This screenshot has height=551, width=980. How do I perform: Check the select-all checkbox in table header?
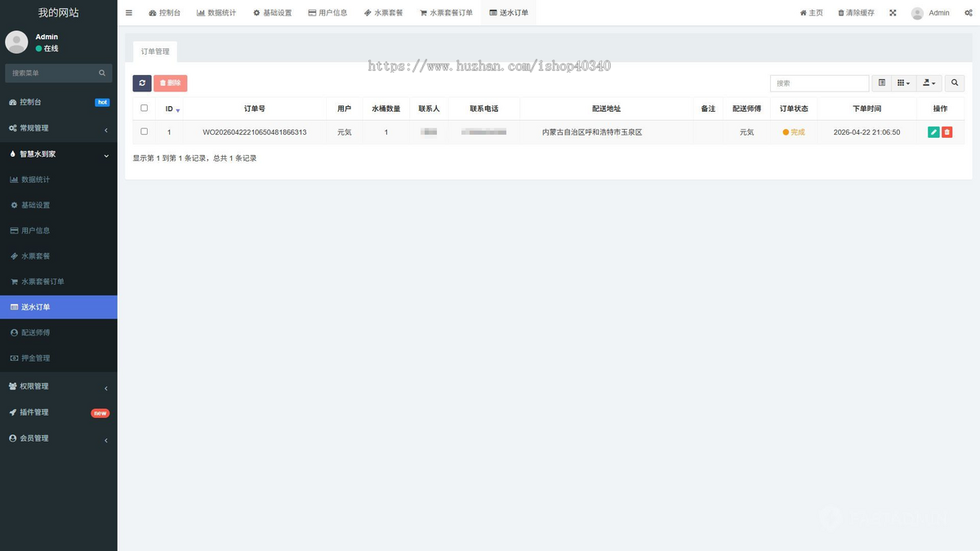click(x=145, y=108)
